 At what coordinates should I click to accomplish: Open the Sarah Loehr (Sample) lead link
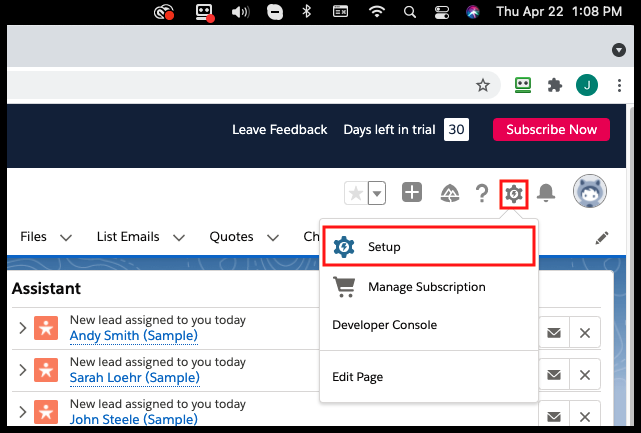pos(134,377)
